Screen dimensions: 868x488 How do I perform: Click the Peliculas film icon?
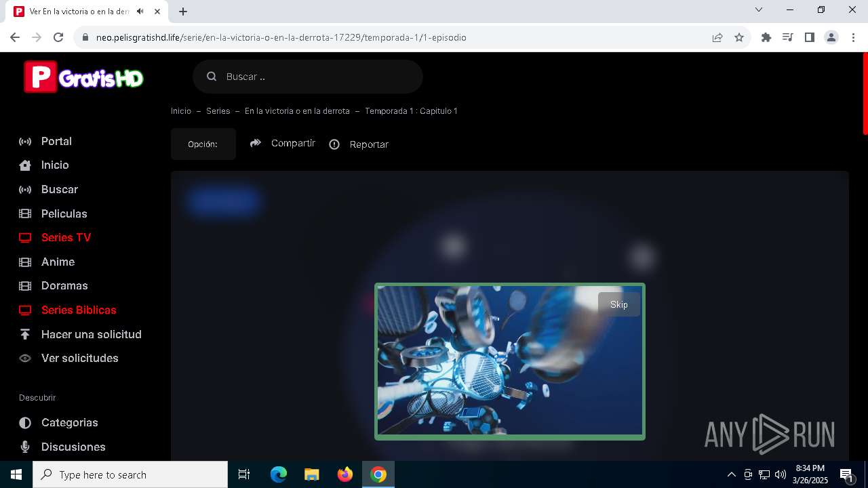click(25, 213)
